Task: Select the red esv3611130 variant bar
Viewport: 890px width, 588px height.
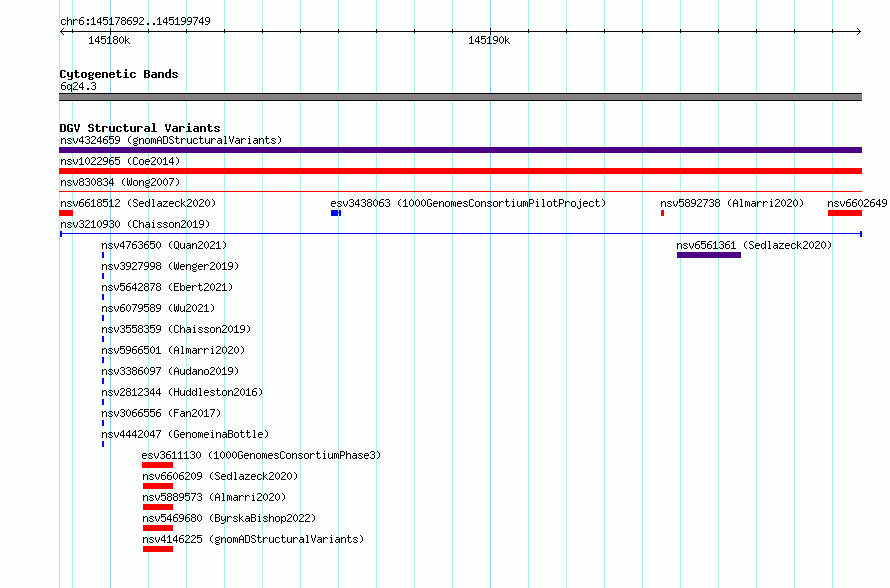Action: click(157, 465)
